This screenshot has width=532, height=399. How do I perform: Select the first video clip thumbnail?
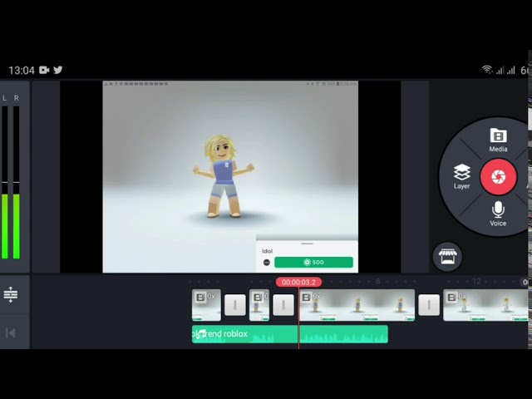coord(206,305)
